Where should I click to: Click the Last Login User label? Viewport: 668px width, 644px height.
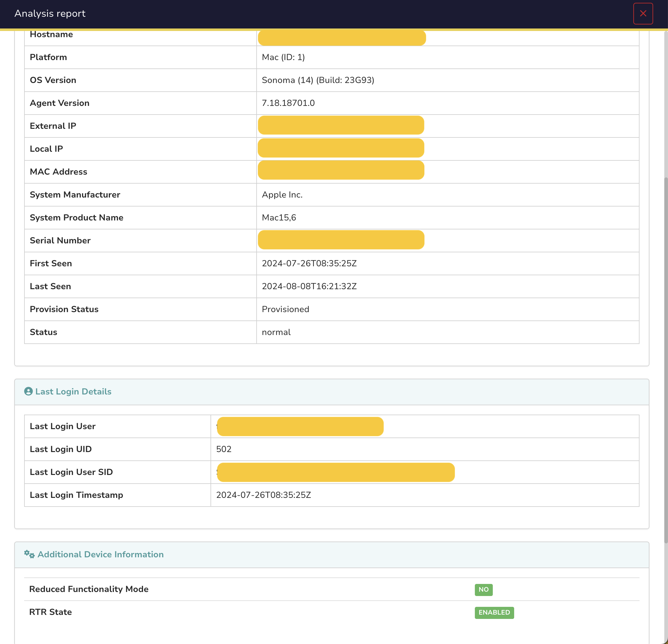pos(62,426)
